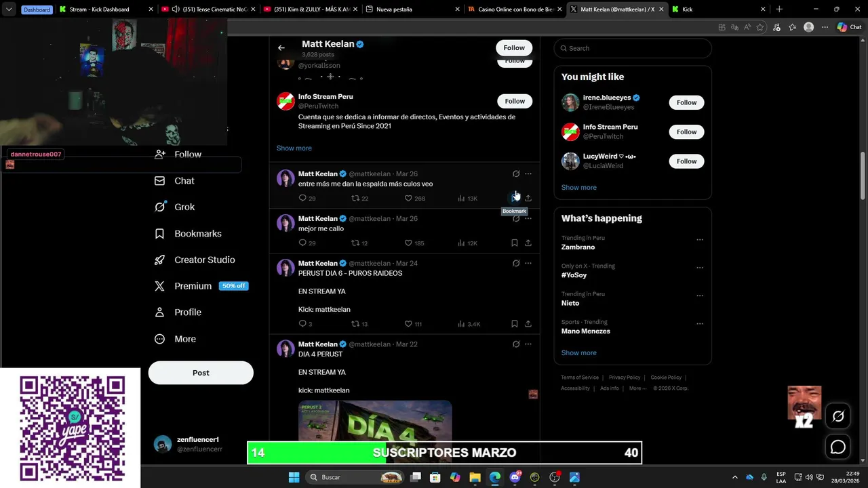Screen dimensions: 868x488
Task: Repost the 'entre más me dan' post
Action: [x=359, y=198]
